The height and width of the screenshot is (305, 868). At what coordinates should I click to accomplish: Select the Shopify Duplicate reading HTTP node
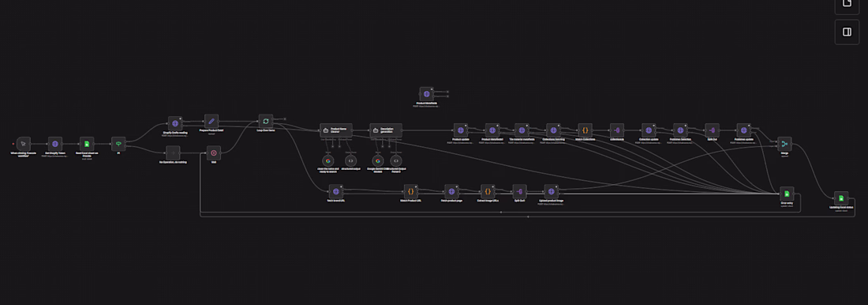pyautogui.click(x=175, y=123)
